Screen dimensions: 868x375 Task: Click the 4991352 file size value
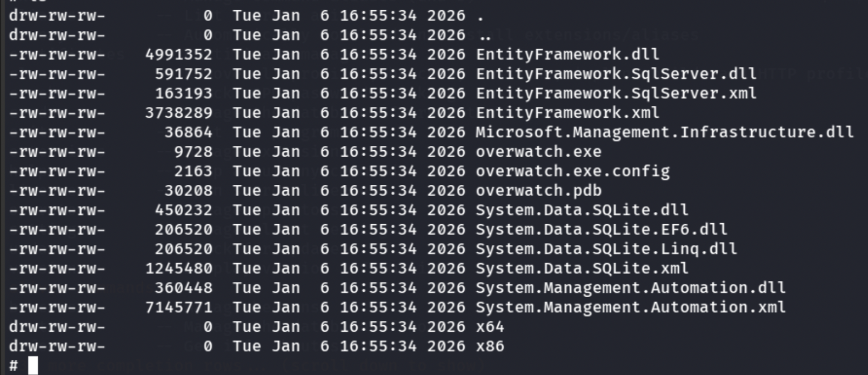pyautogui.click(x=179, y=55)
